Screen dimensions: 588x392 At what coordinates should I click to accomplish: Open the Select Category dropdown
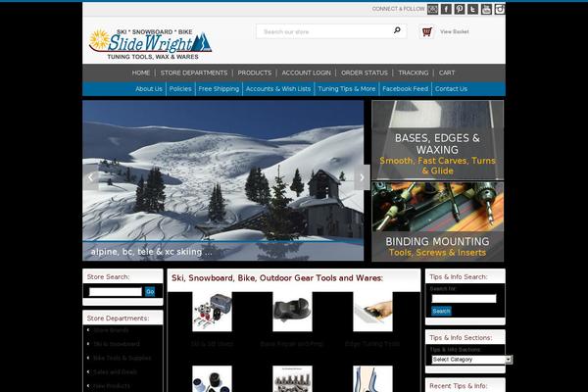click(x=471, y=360)
